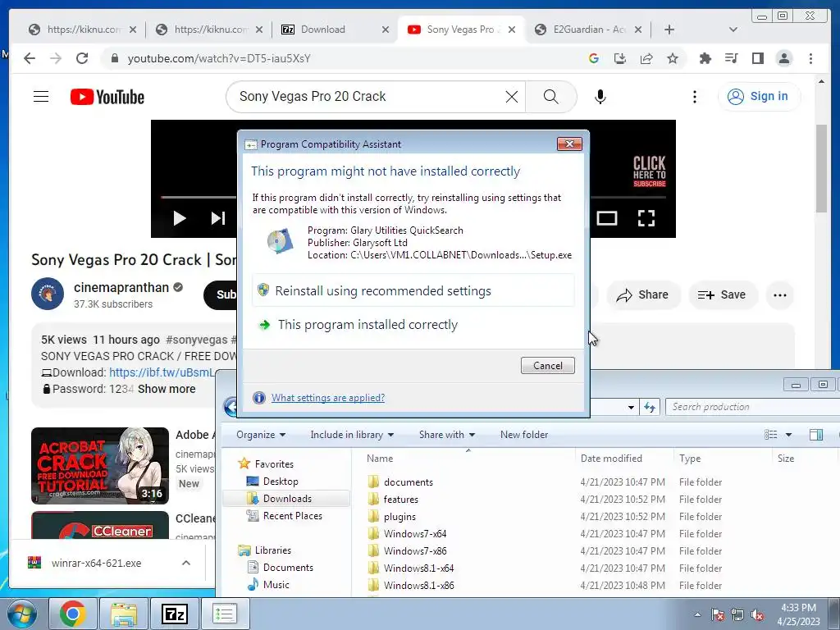840x630 pixels.
Task: Expand winrar download item chevron
Action: pos(186,563)
